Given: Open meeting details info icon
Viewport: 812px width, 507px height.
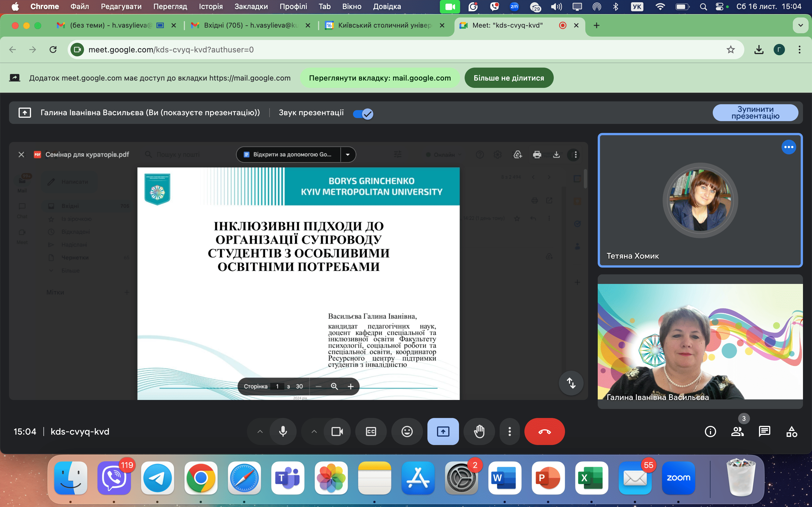Looking at the screenshot, I should pyautogui.click(x=710, y=431).
